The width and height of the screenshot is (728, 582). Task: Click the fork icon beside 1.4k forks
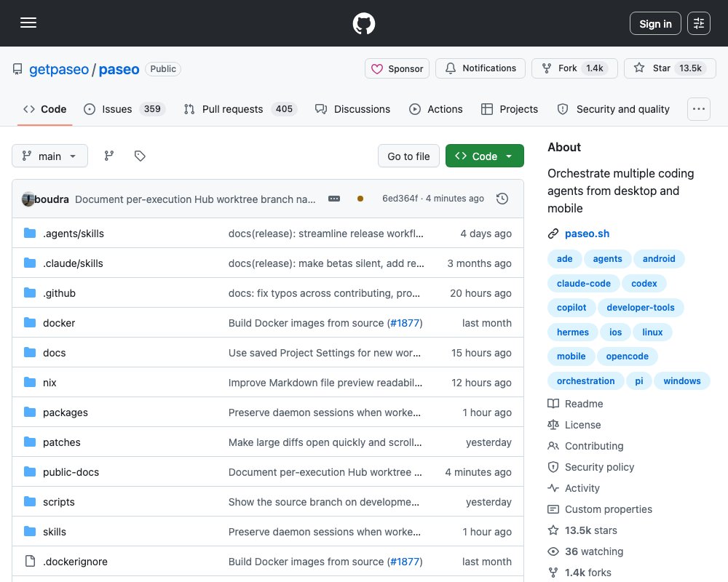553,573
